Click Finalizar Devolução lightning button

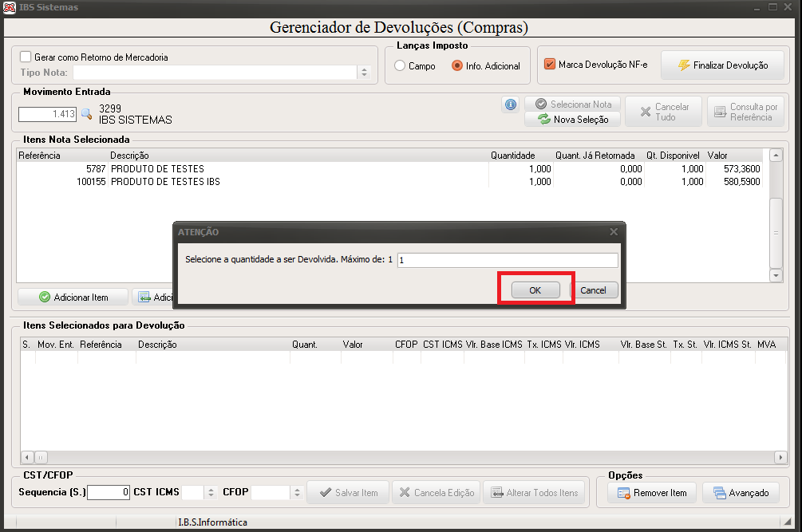[x=722, y=65]
